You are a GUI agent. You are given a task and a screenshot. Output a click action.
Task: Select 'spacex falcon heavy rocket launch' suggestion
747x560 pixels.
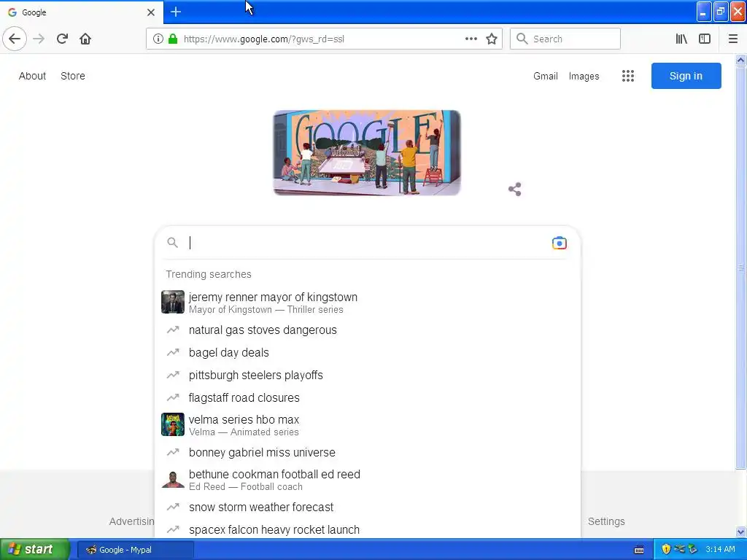tap(367, 529)
